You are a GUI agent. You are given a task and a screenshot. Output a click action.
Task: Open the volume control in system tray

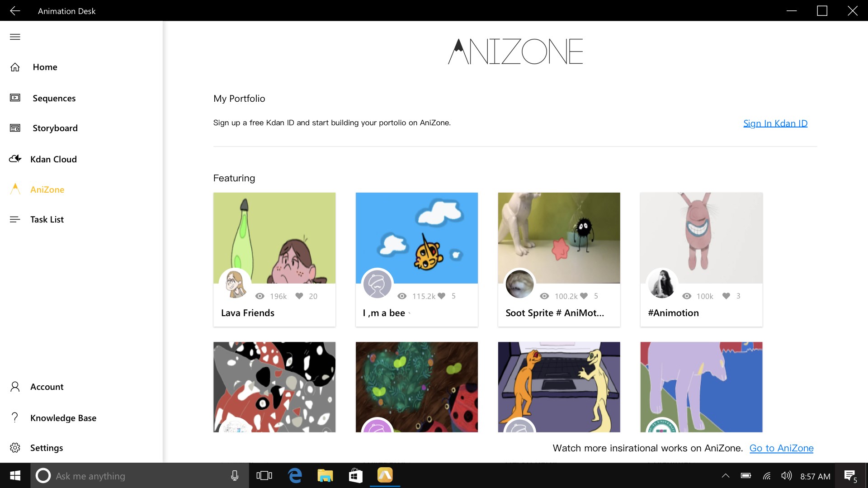pyautogui.click(x=786, y=475)
